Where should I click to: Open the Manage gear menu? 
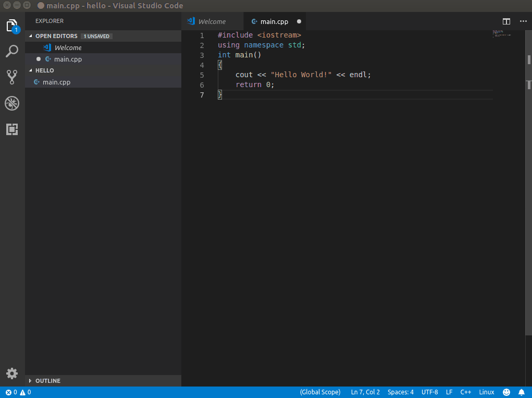pyautogui.click(x=12, y=373)
